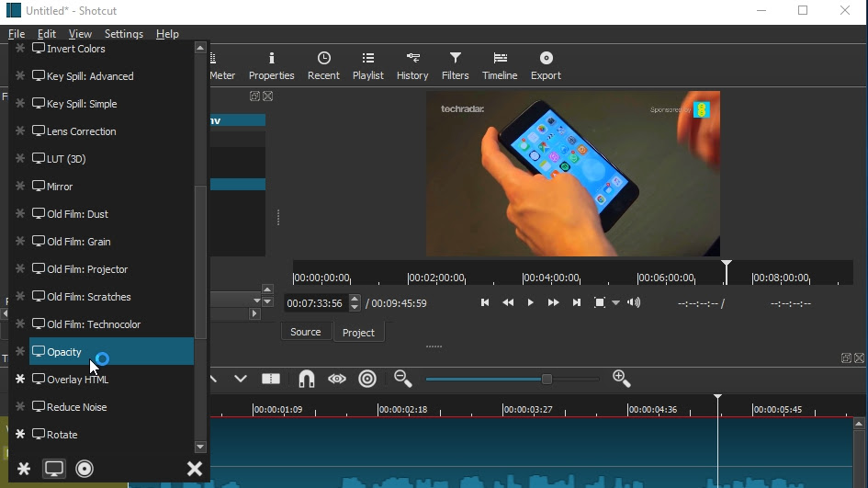Open the Export panel
The height and width of the screenshot is (488, 868).
[x=546, y=66]
